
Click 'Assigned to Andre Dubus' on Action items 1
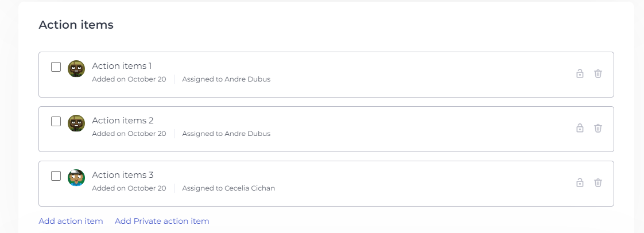click(x=226, y=79)
